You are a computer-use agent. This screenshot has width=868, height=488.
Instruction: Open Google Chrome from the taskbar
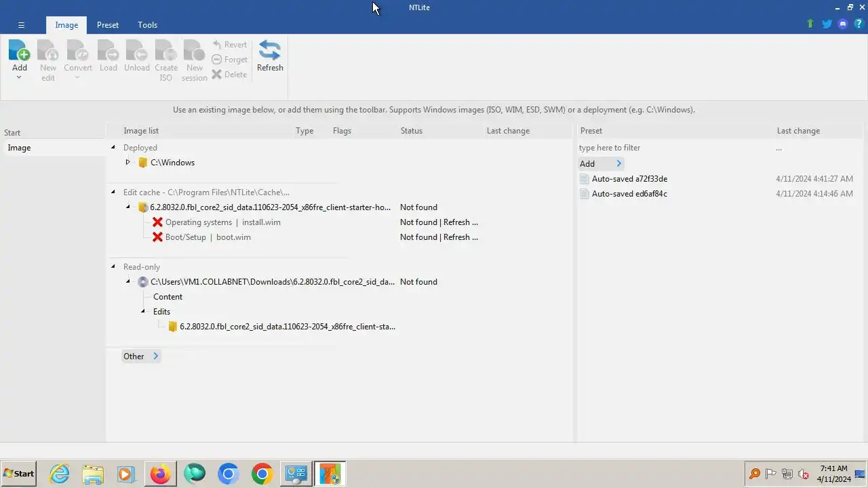pyautogui.click(x=262, y=474)
